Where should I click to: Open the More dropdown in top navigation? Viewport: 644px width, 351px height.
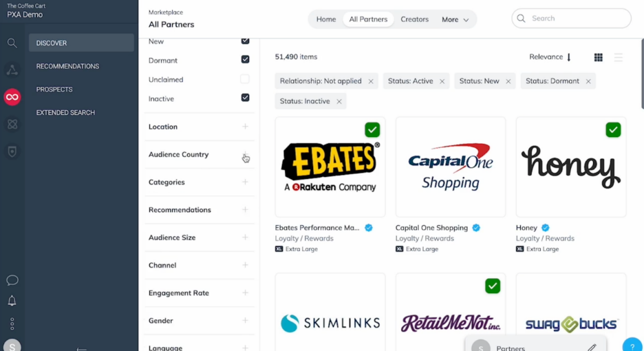455,19
